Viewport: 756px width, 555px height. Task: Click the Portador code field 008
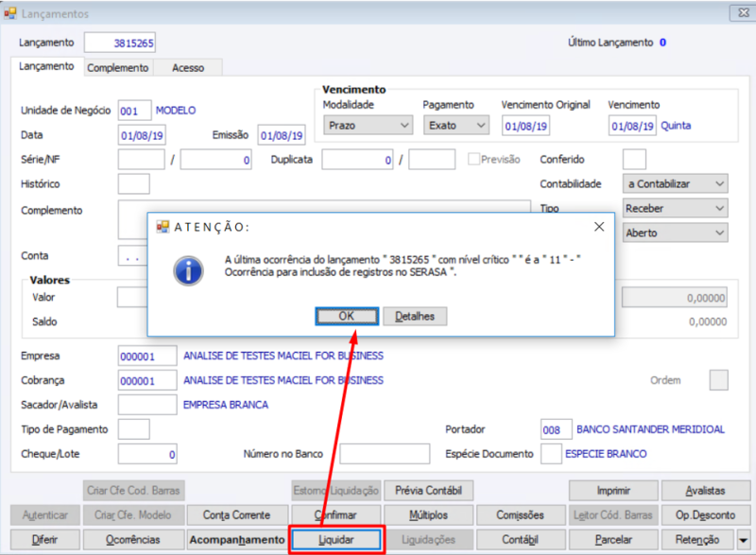pos(557,429)
